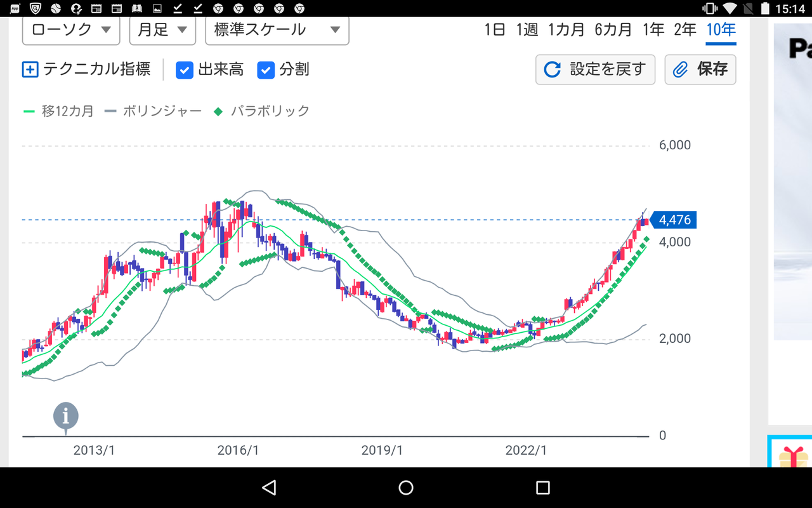This screenshot has width=812, height=508.
Task: Tap the ボリンジャー gray line legend
Action: [153, 111]
